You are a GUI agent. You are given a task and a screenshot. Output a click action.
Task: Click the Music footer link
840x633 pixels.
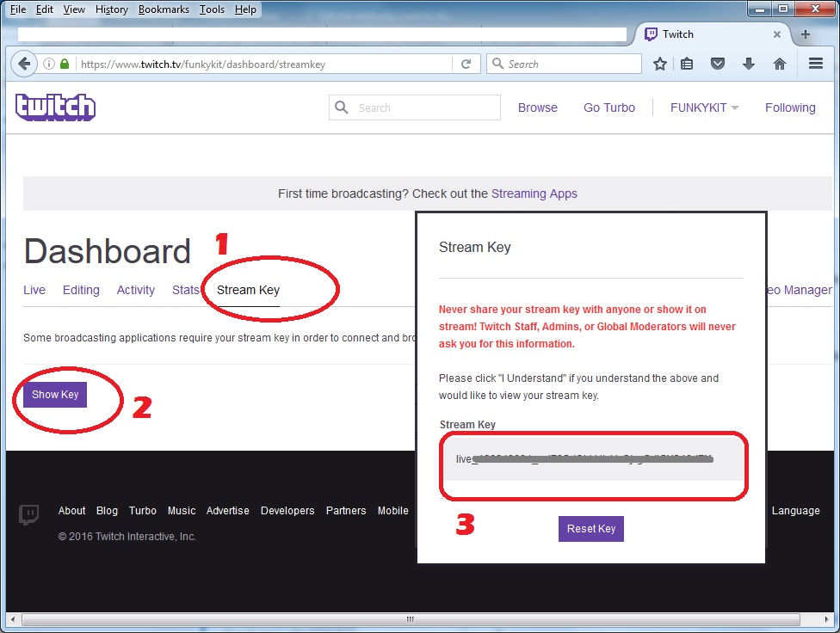(x=182, y=510)
